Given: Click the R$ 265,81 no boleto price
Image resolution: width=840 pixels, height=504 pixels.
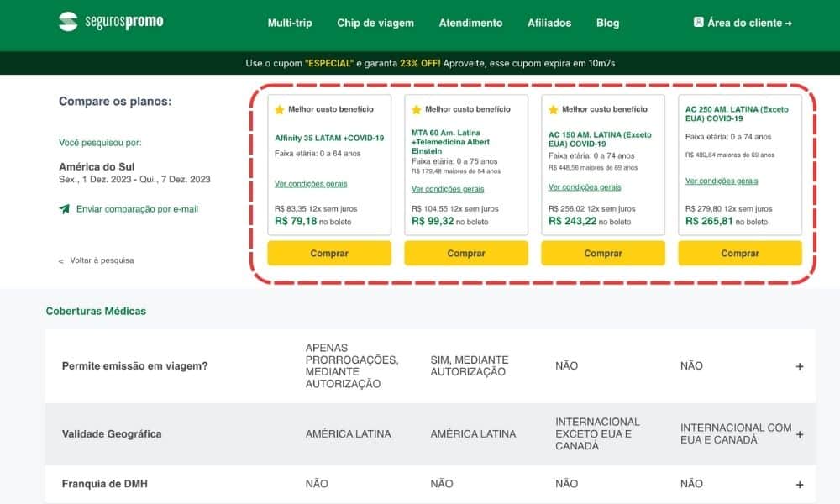Looking at the screenshot, I should (x=727, y=221).
